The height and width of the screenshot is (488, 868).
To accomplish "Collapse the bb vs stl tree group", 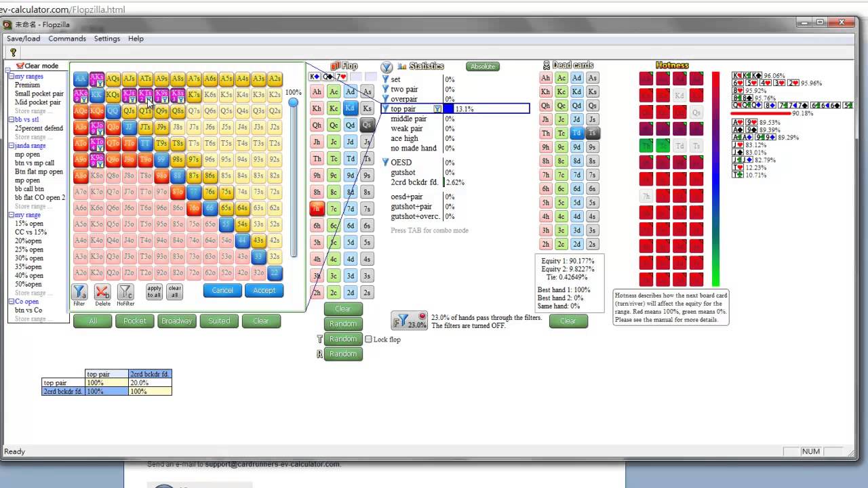I will pyautogui.click(x=12, y=120).
